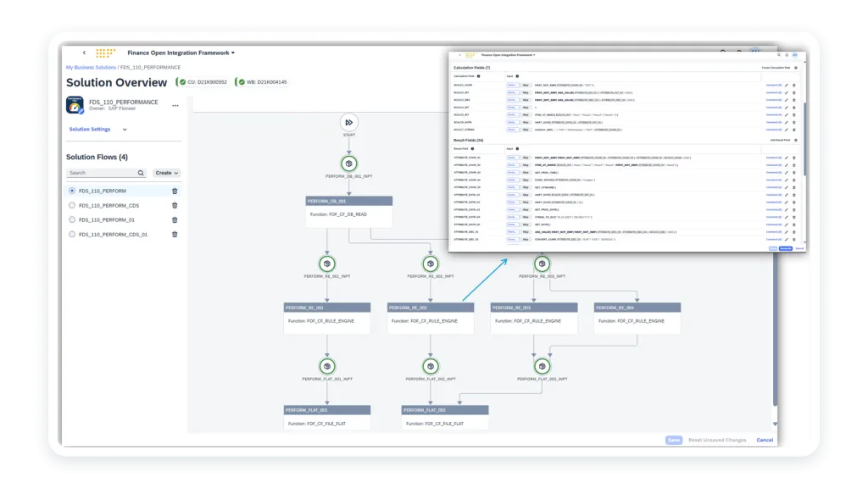Select the PERFORM_FLAT_001_INPT node icon
The image size is (868, 488).
pyautogui.click(x=327, y=366)
